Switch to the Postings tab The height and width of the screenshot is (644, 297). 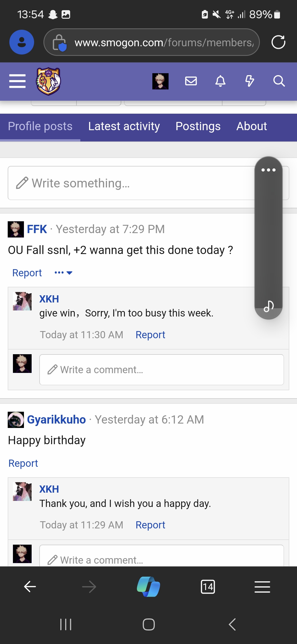198,126
